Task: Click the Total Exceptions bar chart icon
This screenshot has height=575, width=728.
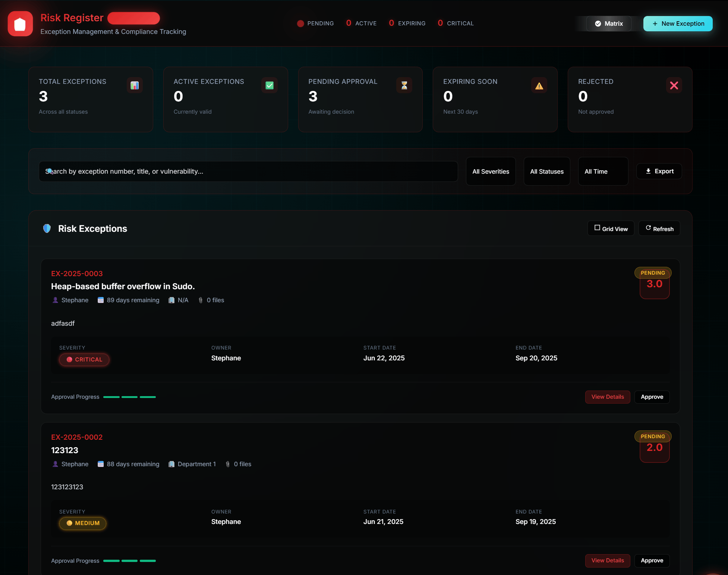Action: 135,85
